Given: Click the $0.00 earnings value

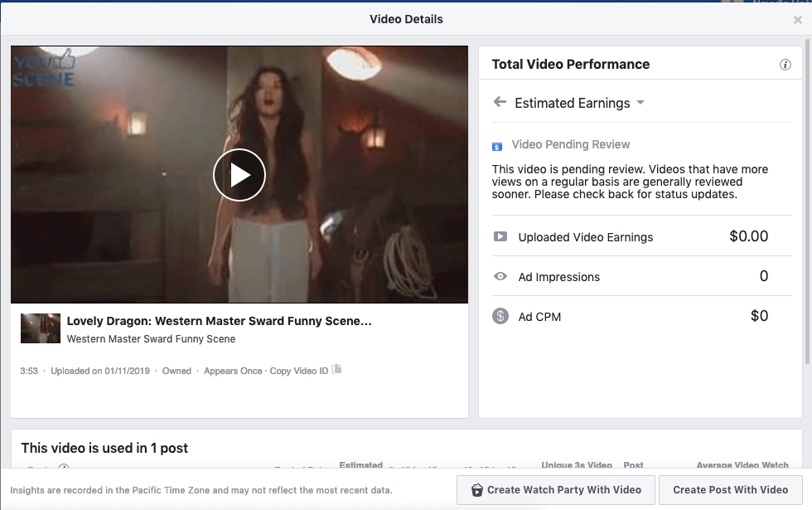Looking at the screenshot, I should (749, 236).
